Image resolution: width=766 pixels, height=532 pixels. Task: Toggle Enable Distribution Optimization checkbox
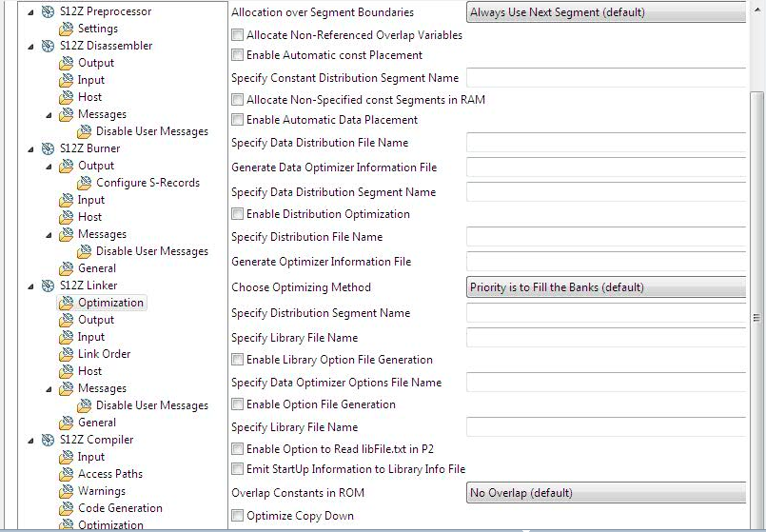[238, 214]
